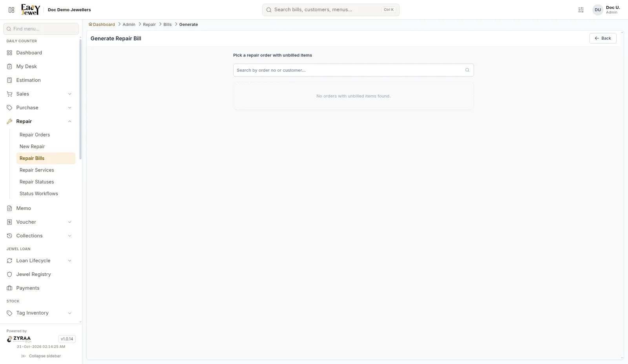Click the app grid icon beside logo
This screenshot has height=364, width=628.
[x=11, y=10]
